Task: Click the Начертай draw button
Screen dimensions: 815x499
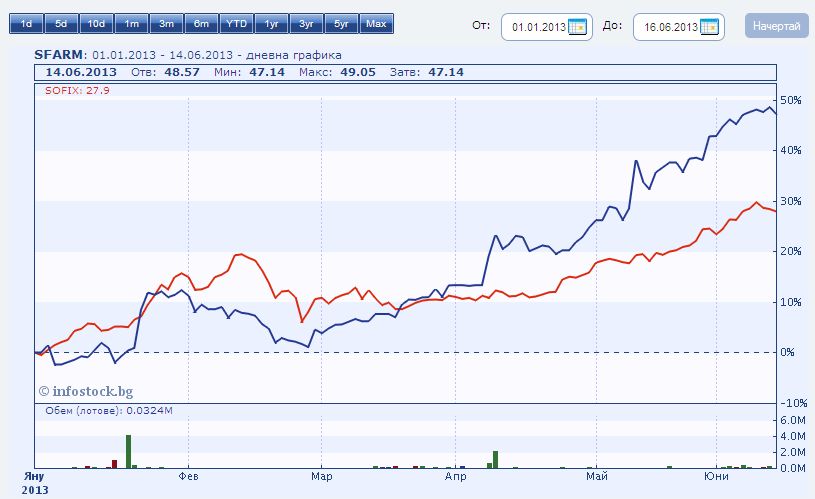Action: [x=777, y=26]
